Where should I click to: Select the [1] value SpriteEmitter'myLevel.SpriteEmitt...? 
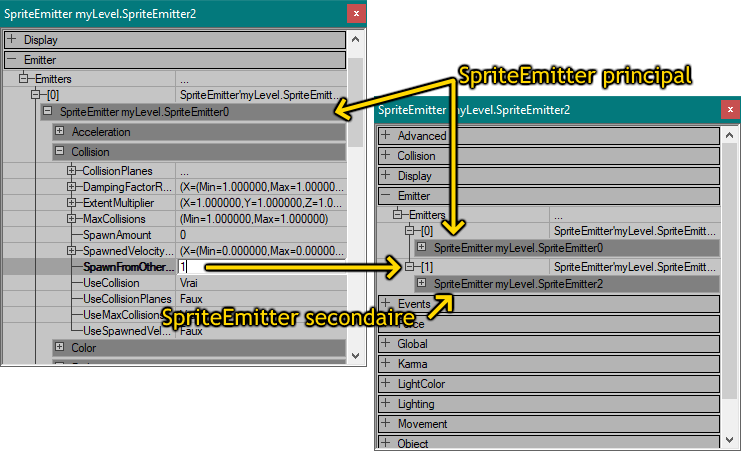click(x=635, y=267)
